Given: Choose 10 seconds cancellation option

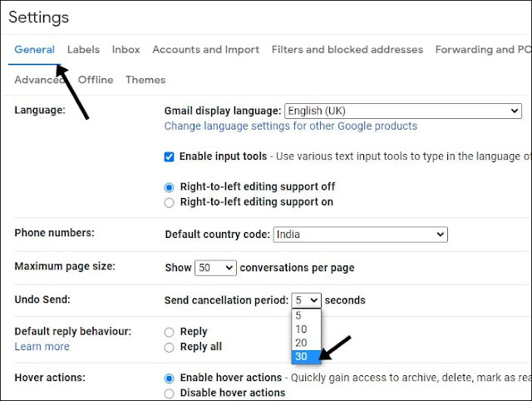Looking at the screenshot, I should point(306,329).
